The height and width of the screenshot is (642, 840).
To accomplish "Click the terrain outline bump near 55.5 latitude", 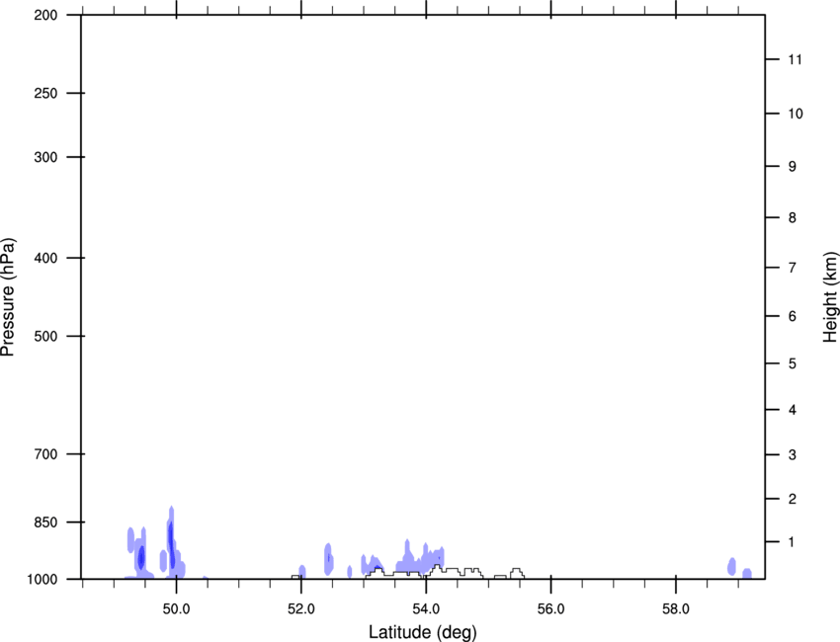I will coord(517,573).
